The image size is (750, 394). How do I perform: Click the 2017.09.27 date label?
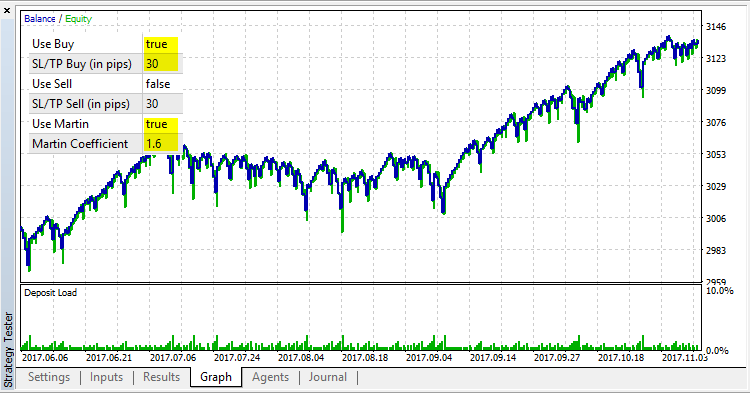point(557,358)
